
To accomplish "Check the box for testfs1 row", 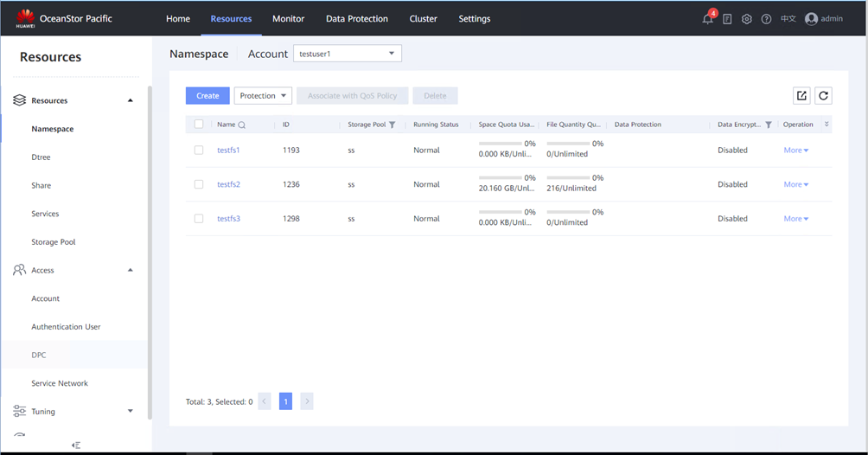I will pyautogui.click(x=199, y=151).
